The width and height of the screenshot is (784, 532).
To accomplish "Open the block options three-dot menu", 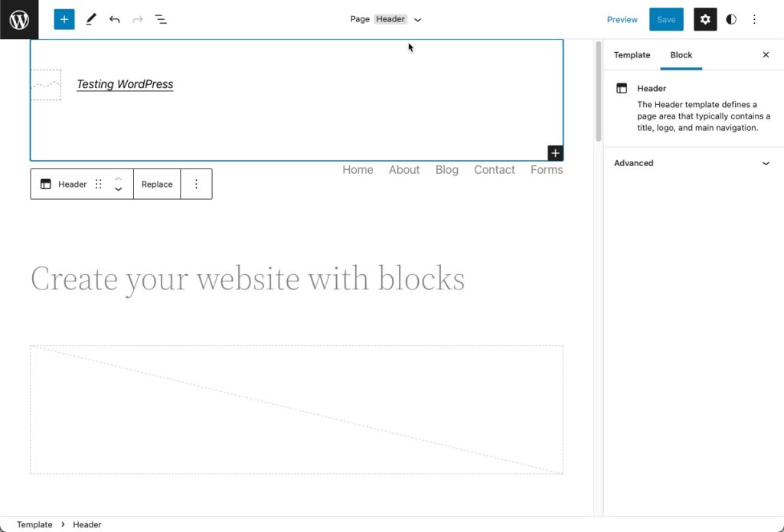I will click(196, 184).
